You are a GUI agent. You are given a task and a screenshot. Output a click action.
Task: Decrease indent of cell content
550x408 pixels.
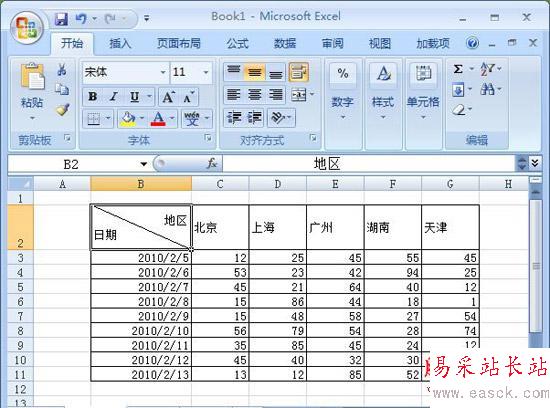tap(234, 118)
